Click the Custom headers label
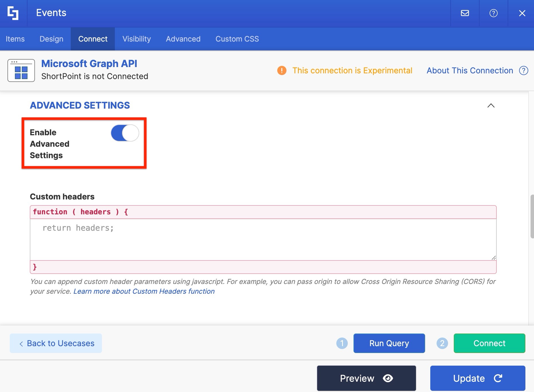The height and width of the screenshot is (392, 534). point(62,197)
